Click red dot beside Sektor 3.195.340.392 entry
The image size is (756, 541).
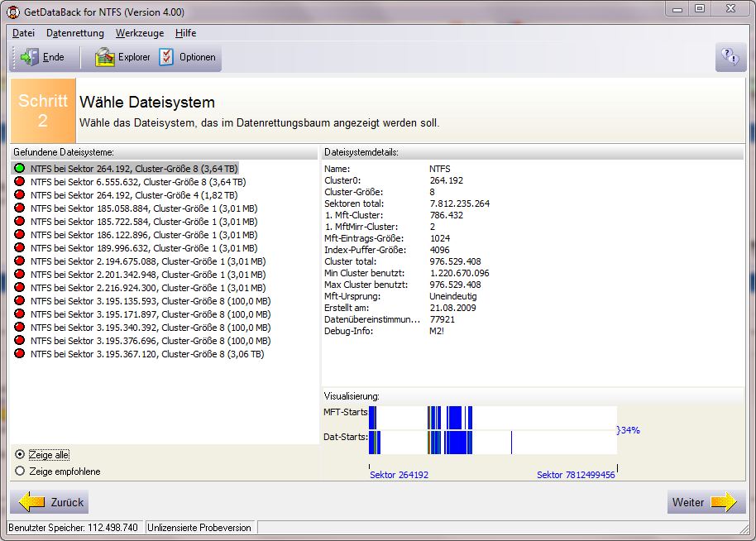pos(19,327)
